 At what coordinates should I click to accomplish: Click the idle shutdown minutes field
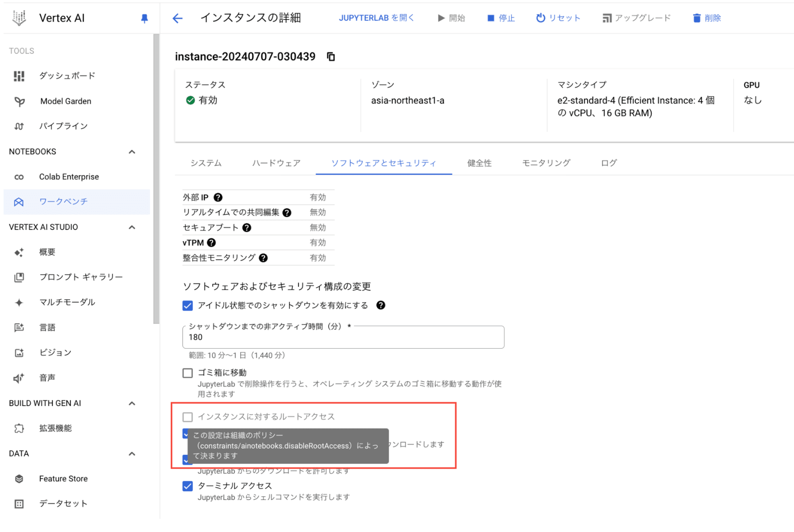(x=343, y=337)
